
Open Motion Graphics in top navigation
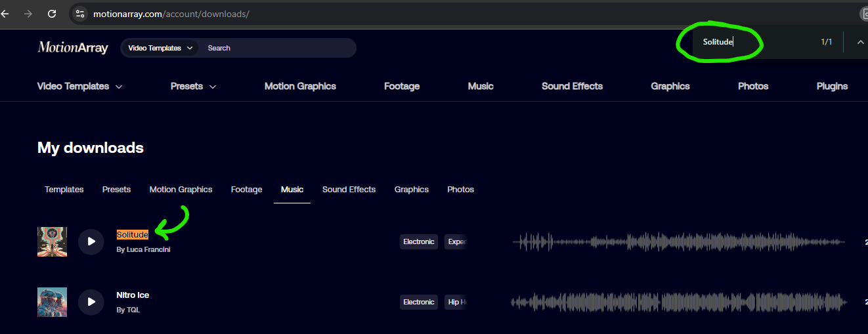point(300,86)
